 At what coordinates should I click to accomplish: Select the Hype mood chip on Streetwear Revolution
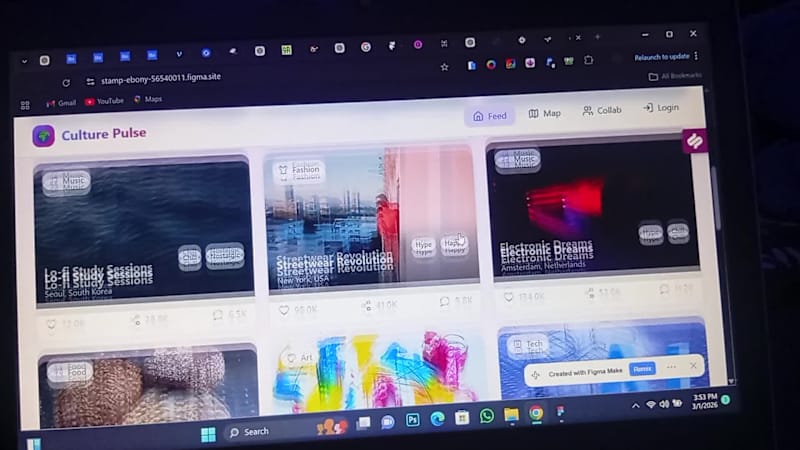click(423, 246)
